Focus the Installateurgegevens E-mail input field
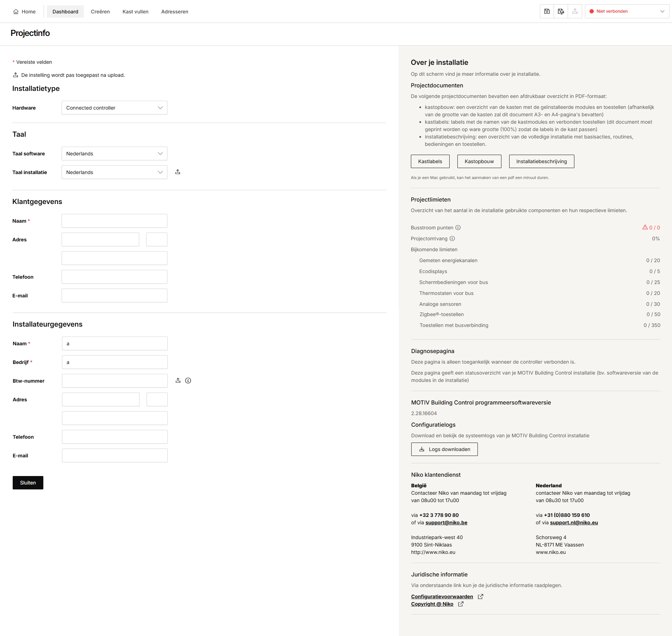This screenshot has height=636, width=672. click(115, 456)
